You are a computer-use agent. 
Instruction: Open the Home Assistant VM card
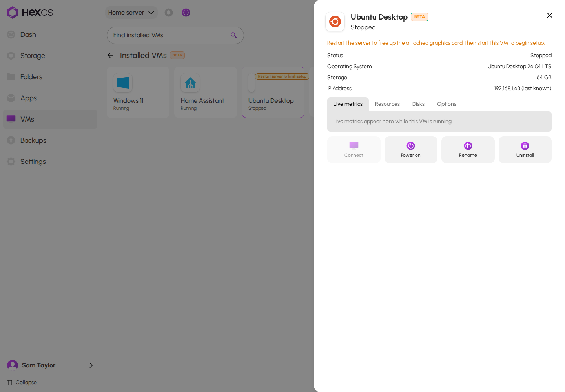click(206, 92)
